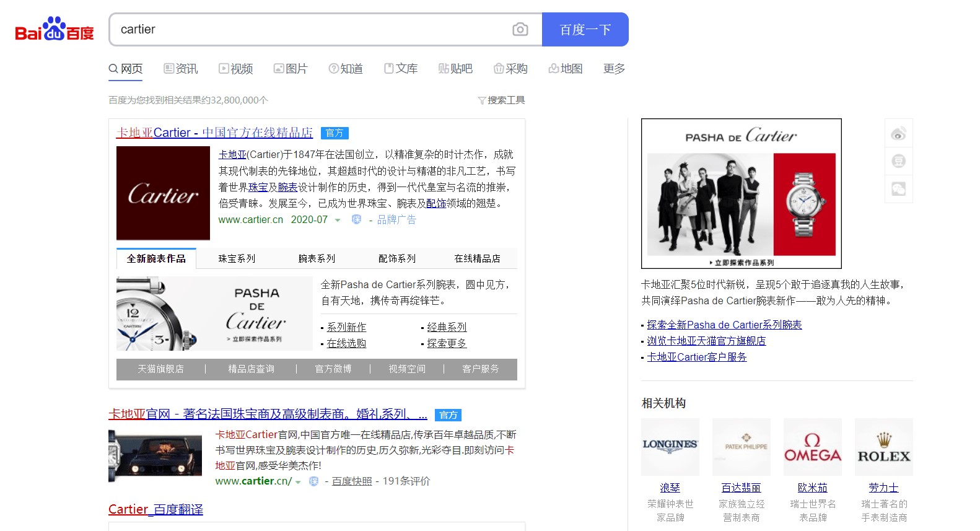Click the WeChat icon in right sidebar
Viewport: 980px width, 531px height.
click(x=898, y=189)
